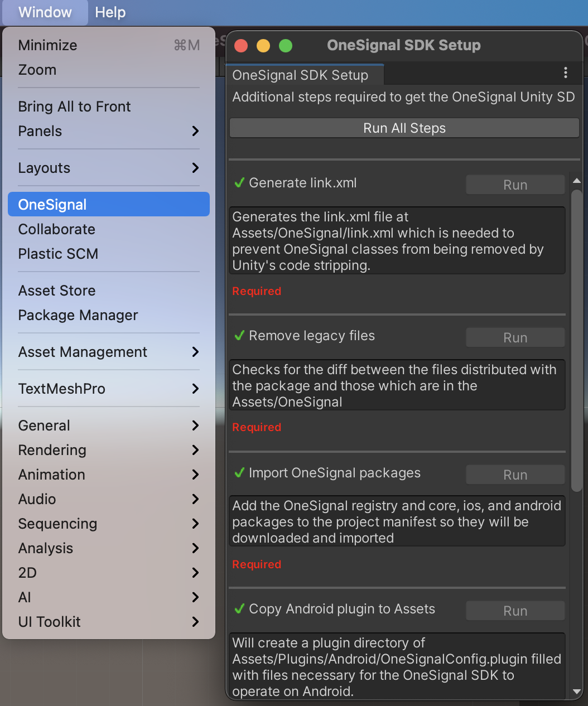Choose Zoom from the Window menu

pos(109,70)
